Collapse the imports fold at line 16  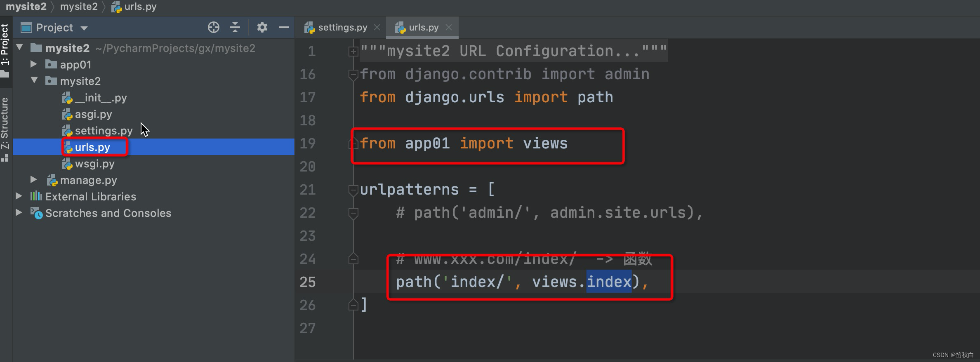pyautogui.click(x=353, y=75)
